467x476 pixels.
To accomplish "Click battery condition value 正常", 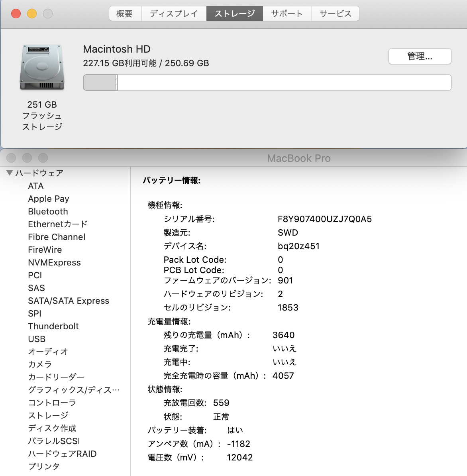I will pyautogui.click(x=221, y=417).
